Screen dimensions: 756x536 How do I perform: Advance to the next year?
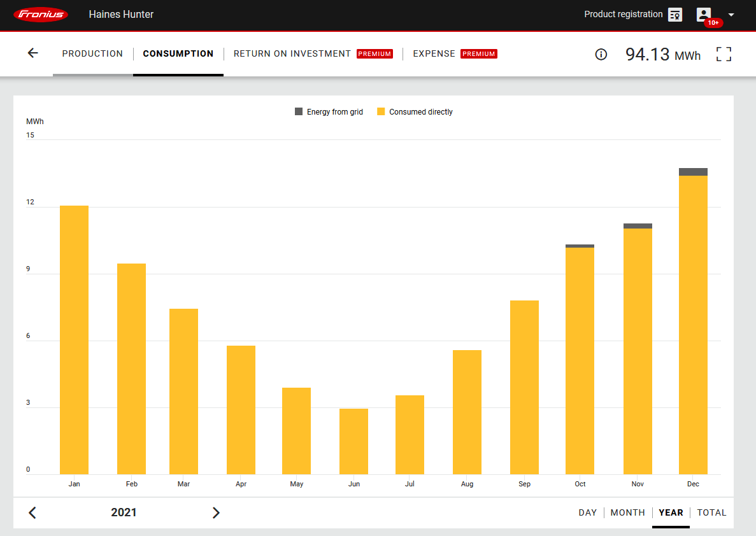(216, 512)
